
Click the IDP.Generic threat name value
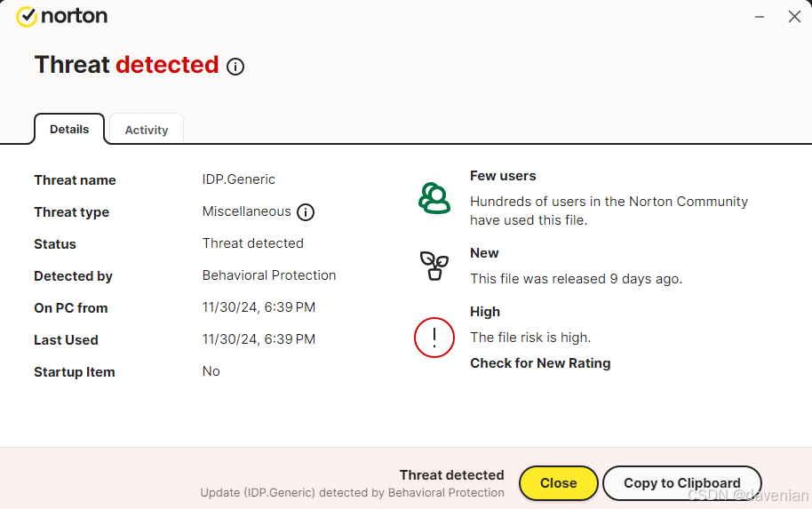click(239, 179)
